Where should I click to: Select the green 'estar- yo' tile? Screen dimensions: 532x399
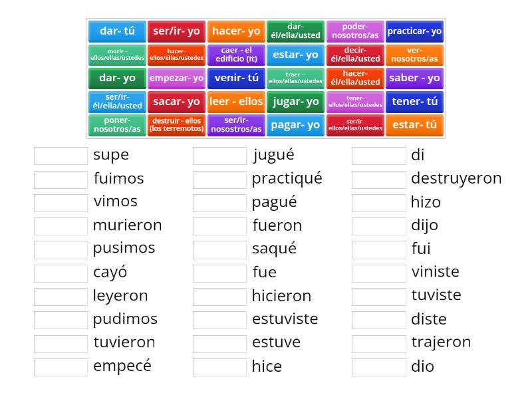[295, 55]
